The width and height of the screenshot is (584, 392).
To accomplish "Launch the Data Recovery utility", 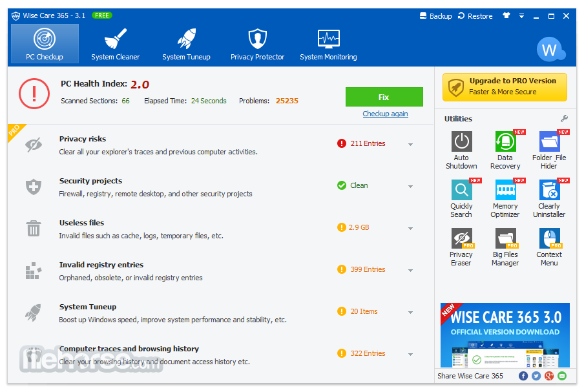I will [505, 150].
